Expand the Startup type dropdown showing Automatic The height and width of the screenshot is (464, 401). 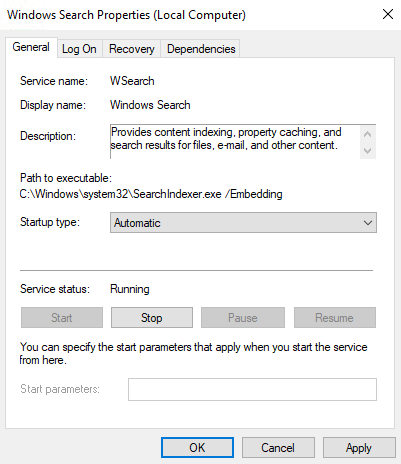(243, 222)
